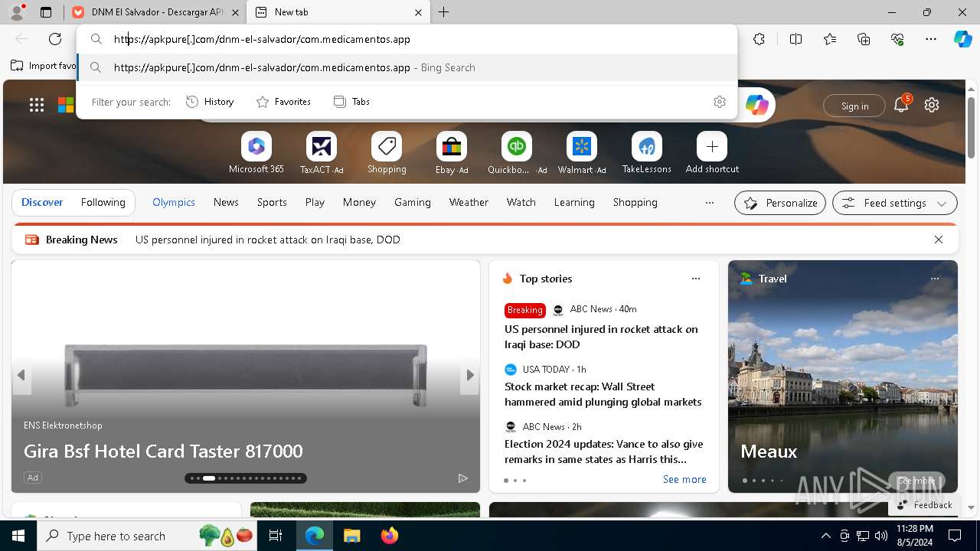Screen dimensions: 980x551
Task: Go to next carousel slide
Action: click(470, 375)
